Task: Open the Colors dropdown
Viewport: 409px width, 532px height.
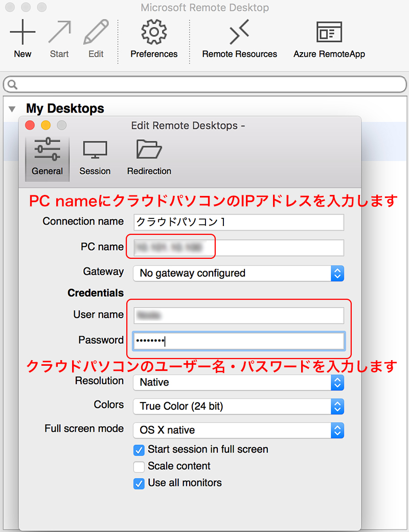Action: [x=239, y=407]
